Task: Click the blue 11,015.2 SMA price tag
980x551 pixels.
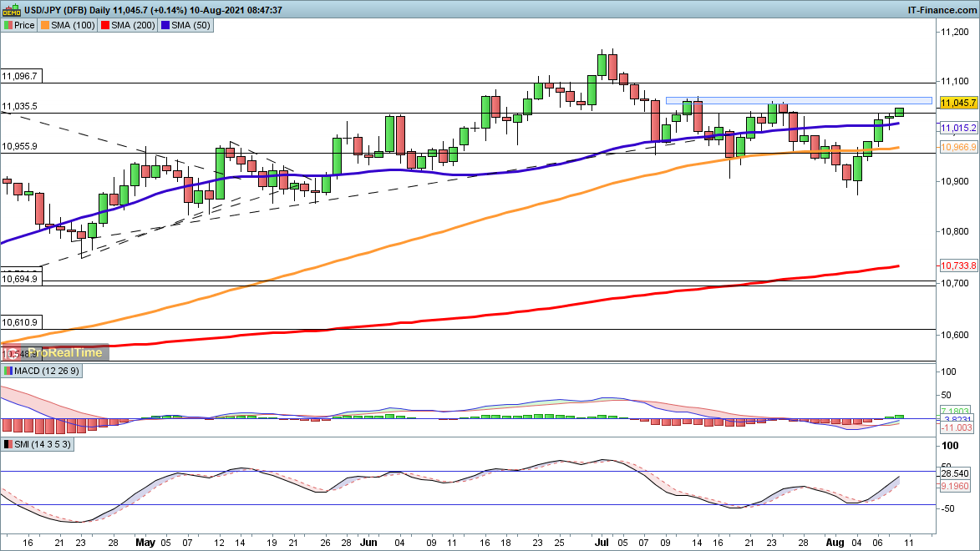Action: click(x=958, y=128)
